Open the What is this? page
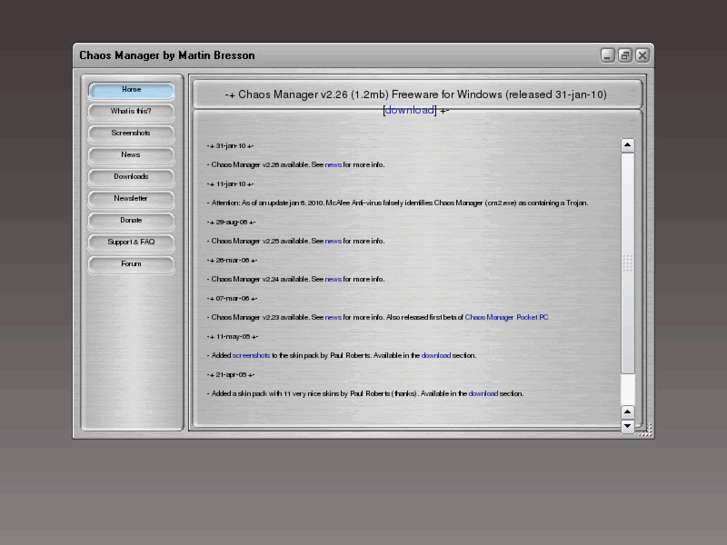Image resolution: width=727 pixels, height=545 pixels. click(x=131, y=112)
